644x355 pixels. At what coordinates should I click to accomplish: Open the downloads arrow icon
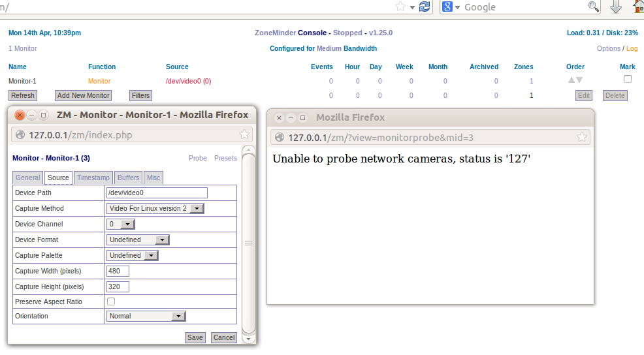[x=615, y=7]
